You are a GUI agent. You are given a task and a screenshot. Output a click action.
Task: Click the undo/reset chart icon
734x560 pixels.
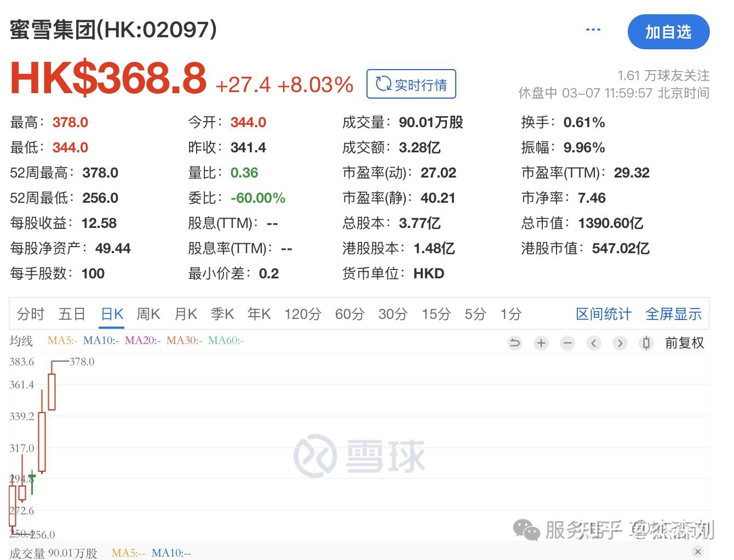pyautogui.click(x=514, y=342)
